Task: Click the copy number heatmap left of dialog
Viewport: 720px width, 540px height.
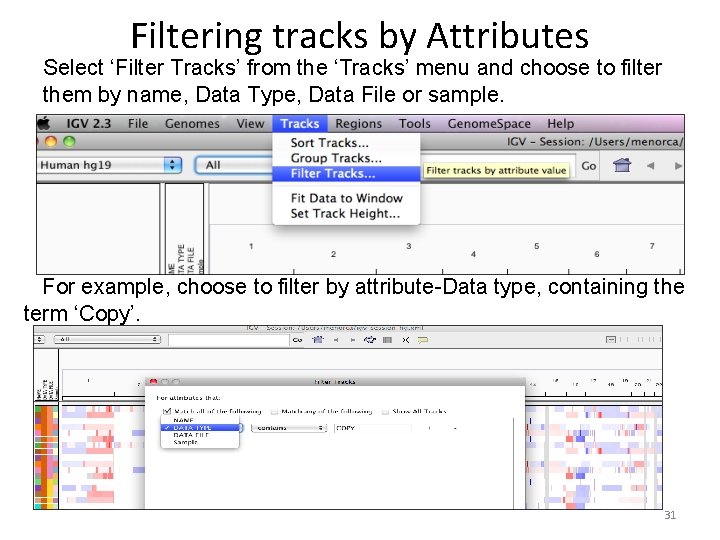Action: pos(103,457)
